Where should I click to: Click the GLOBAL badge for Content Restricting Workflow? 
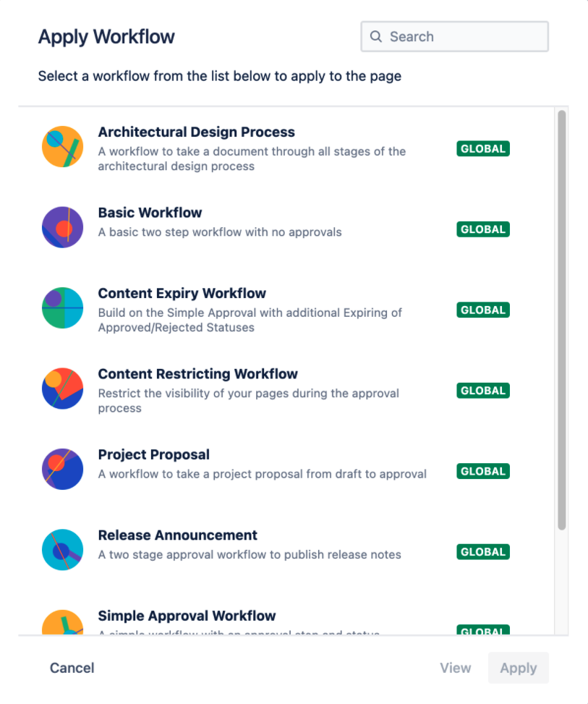[x=483, y=391]
